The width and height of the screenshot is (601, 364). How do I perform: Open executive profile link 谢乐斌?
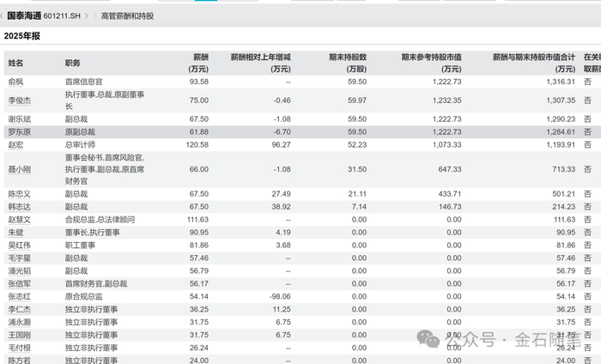(20, 119)
